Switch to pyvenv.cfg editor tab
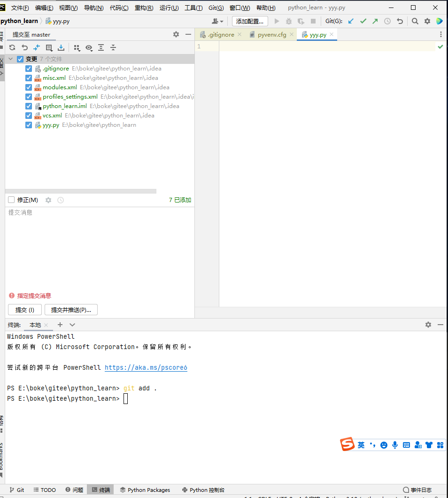448x498 pixels. [272, 35]
